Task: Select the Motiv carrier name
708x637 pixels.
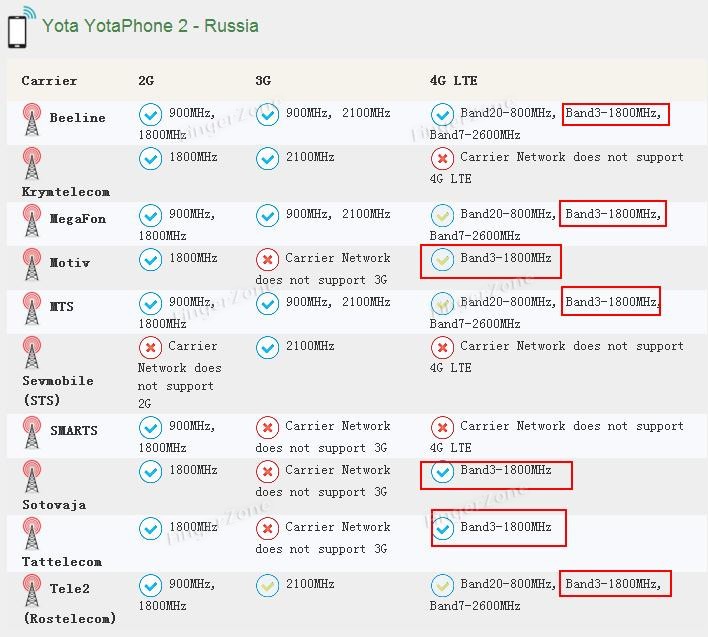Action: tap(70, 263)
